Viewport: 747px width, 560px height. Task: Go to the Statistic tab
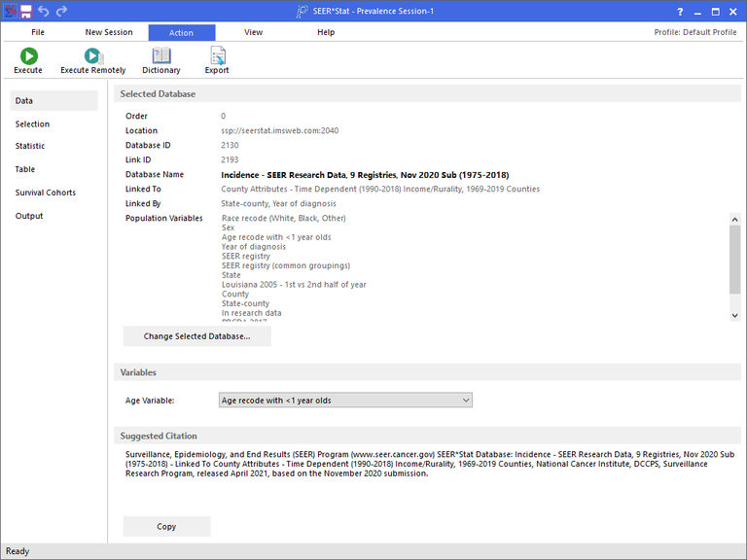pos(30,147)
